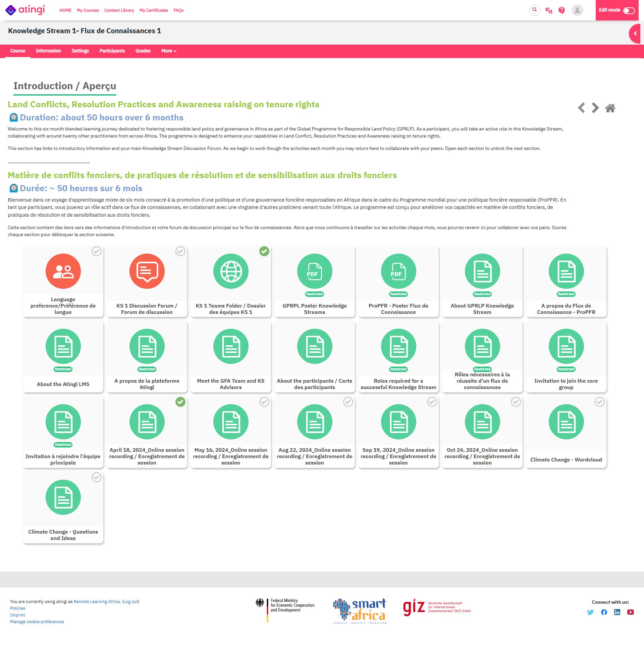This screenshot has width=644, height=646.
Task: Open Language preference group choice icon
Action: point(63,271)
